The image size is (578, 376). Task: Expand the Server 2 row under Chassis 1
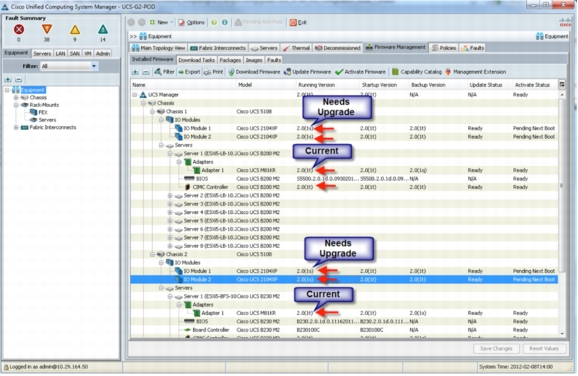[170, 195]
